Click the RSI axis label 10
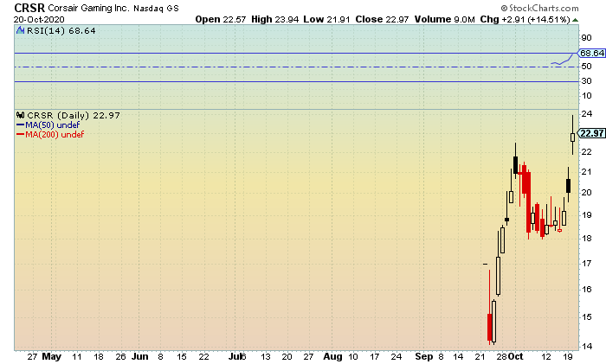 (586, 96)
